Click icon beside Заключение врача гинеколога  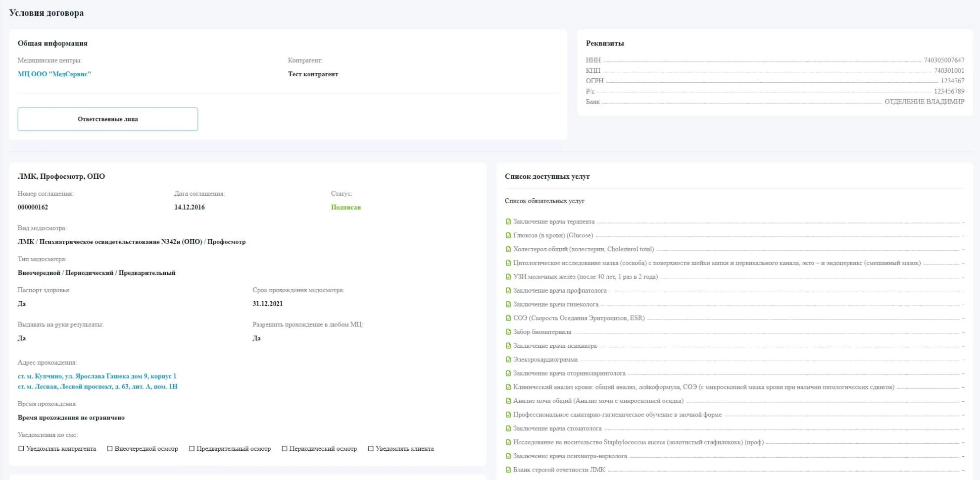[x=508, y=305]
